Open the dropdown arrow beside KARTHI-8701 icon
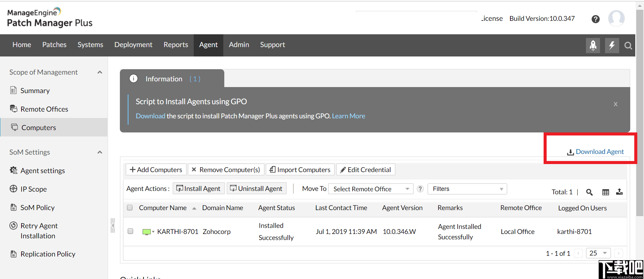Viewport: 644px width, 279px height. [x=153, y=232]
